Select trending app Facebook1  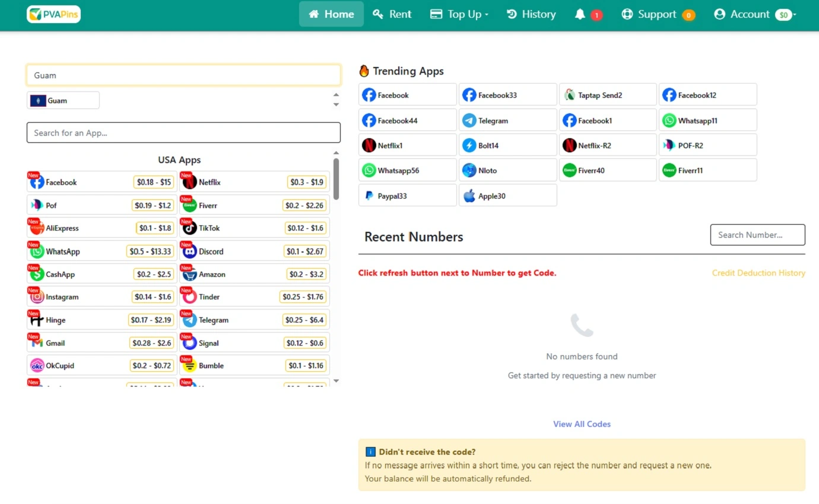coord(608,120)
